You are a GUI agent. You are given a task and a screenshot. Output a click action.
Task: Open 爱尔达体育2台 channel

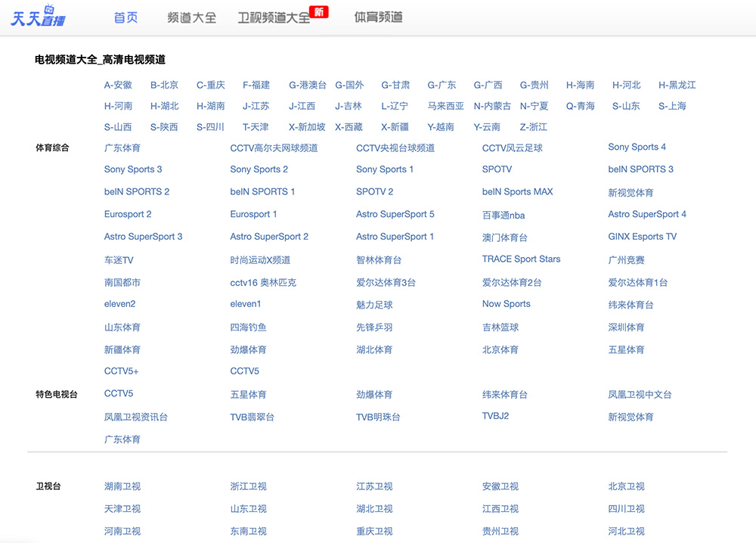[x=512, y=283]
